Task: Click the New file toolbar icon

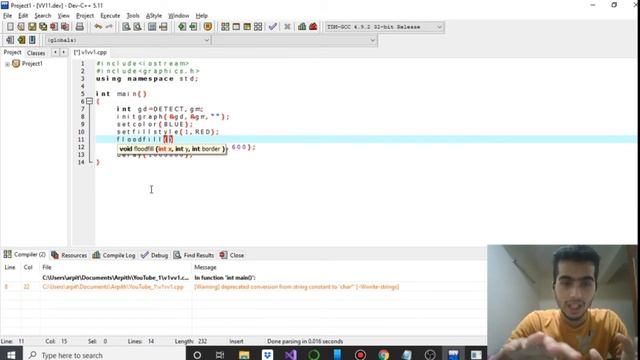Action: (10, 27)
